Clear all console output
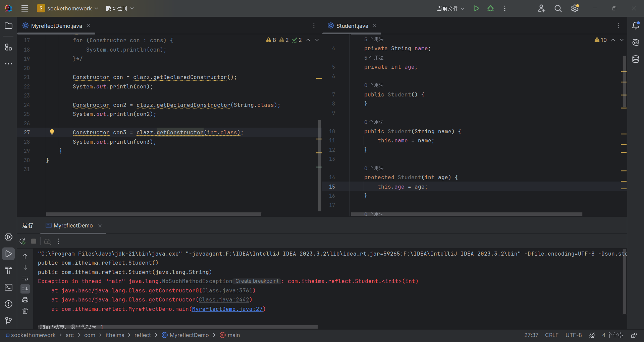The height and width of the screenshot is (342, 644). tap(25, 311)
